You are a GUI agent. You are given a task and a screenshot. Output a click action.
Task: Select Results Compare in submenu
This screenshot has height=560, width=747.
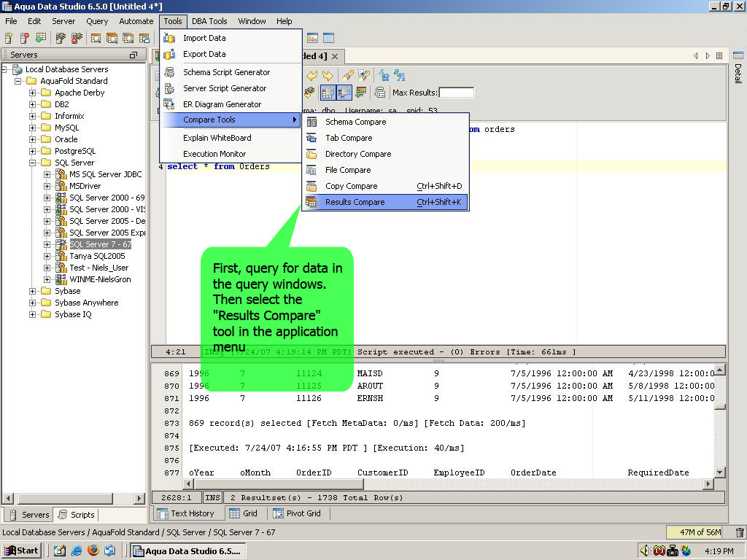[x=385, y=202]
